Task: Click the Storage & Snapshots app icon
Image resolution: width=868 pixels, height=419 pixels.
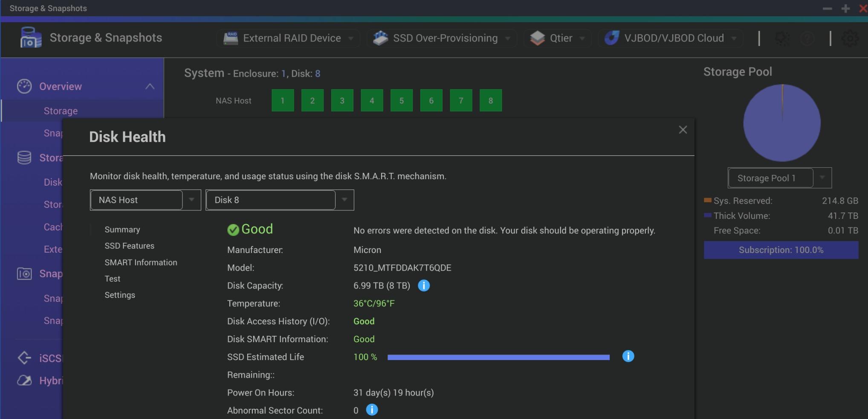Action: [31, 38]
